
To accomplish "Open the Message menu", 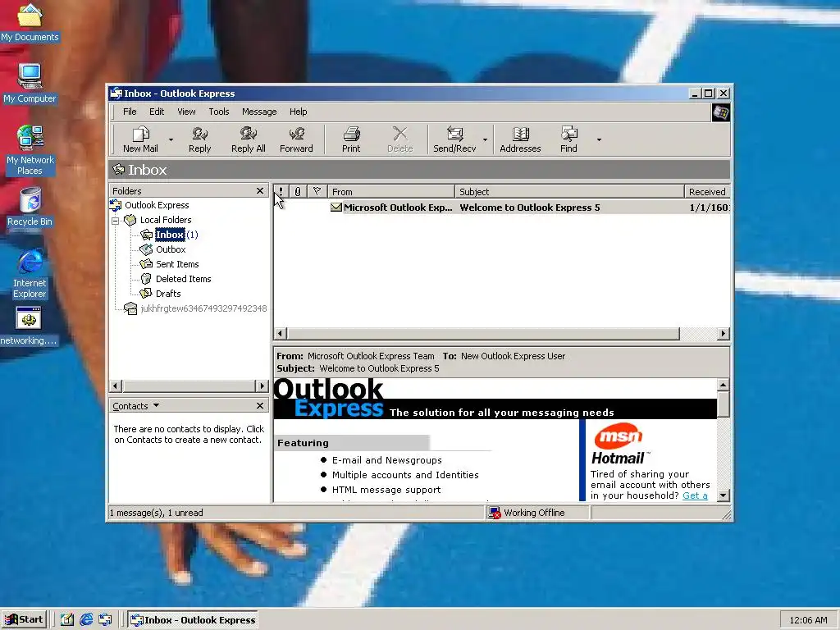I will click(x=259, y=112).
